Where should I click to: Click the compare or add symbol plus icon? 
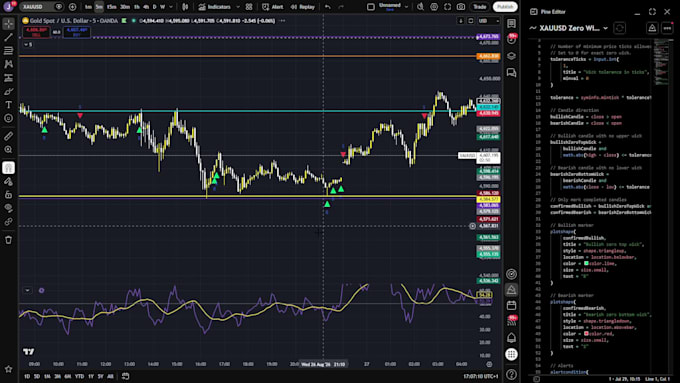point(72,7)
